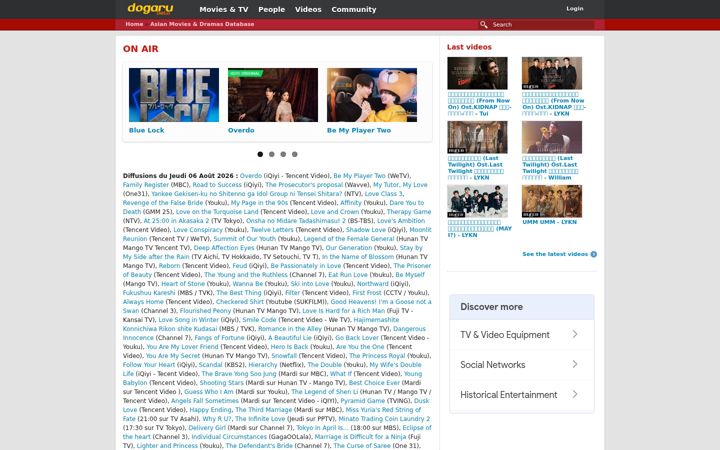Image resolution: width=720 pixels, height=450 pixels.
Task: Open the Deep Affection Eyes link
Action: (x=224, y=248)
